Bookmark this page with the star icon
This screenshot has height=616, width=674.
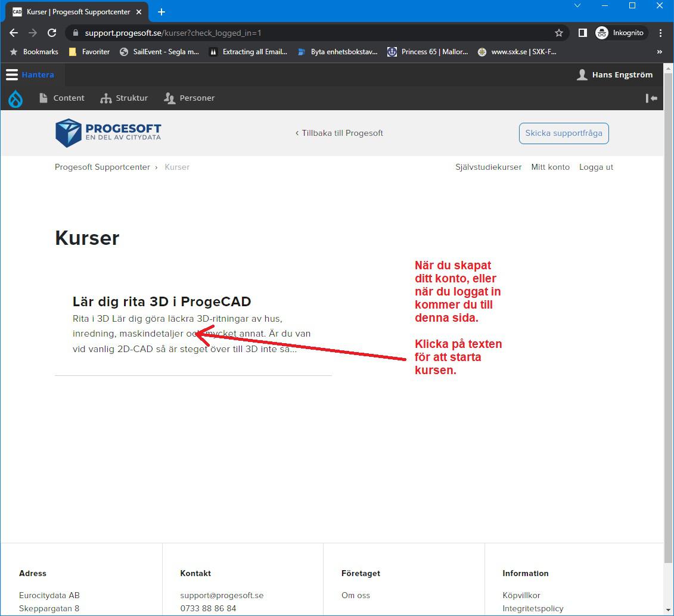click(x=559, y=33)
